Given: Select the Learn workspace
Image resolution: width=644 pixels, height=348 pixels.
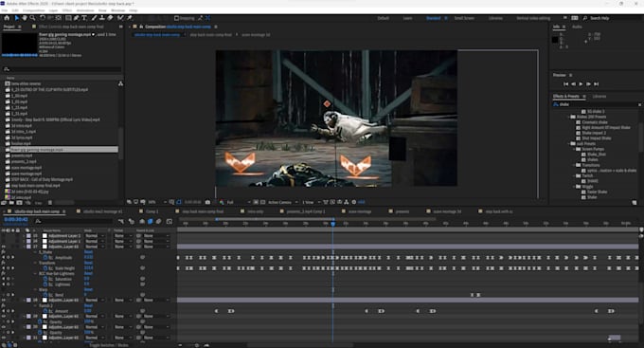Looking at the screenshot, I should tap(407, 18).
